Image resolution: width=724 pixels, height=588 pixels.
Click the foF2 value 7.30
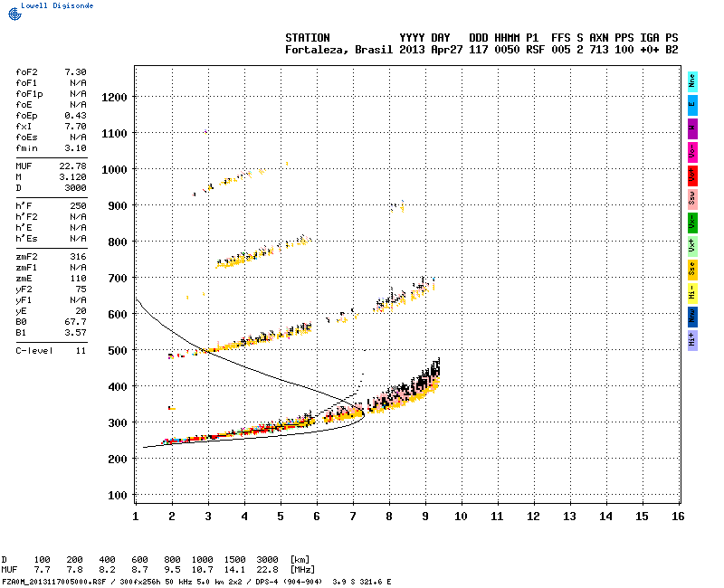(75, 72)
